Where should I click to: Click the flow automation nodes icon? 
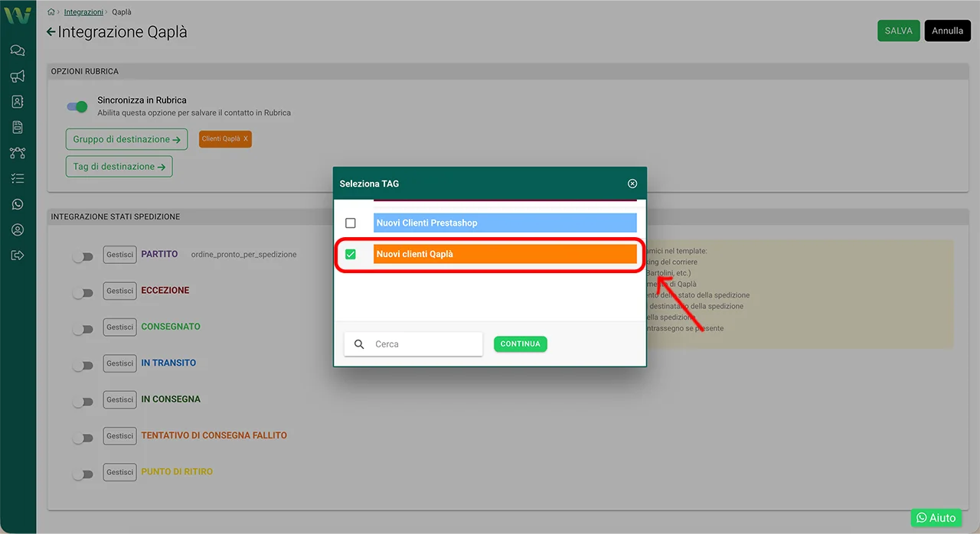(x=18, y=153)
